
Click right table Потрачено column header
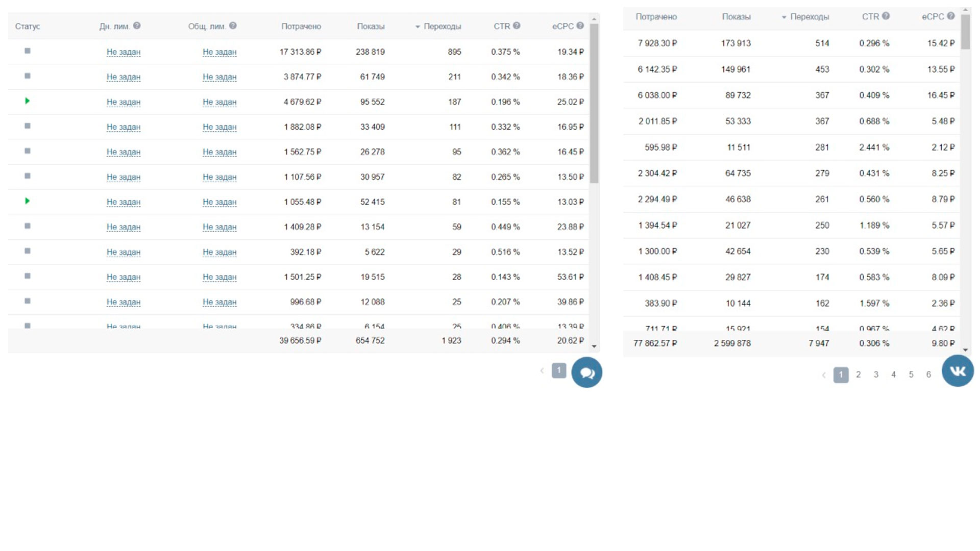click(x=656, y=17)
